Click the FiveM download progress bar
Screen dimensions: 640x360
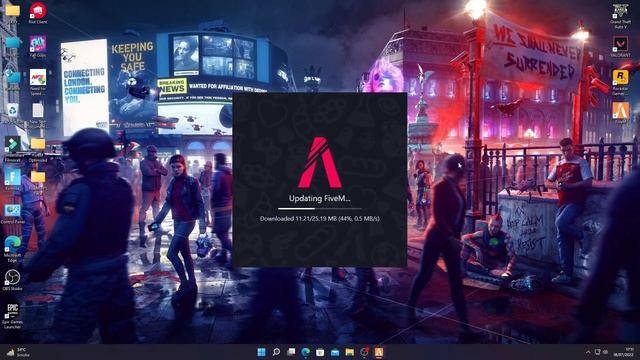click(x=320, y=209)
